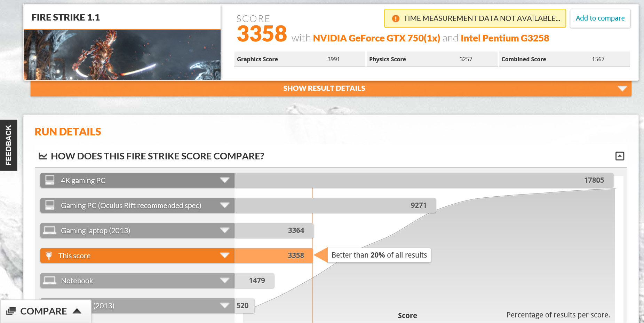Click the physics score value 3257
This screenshot has width=644, height=323.
click(466, 59)
